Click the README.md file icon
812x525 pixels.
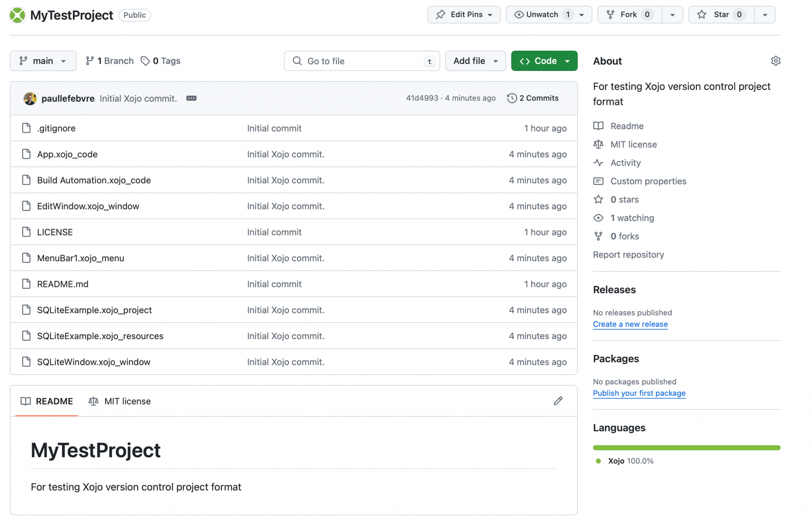click(26, 284)
